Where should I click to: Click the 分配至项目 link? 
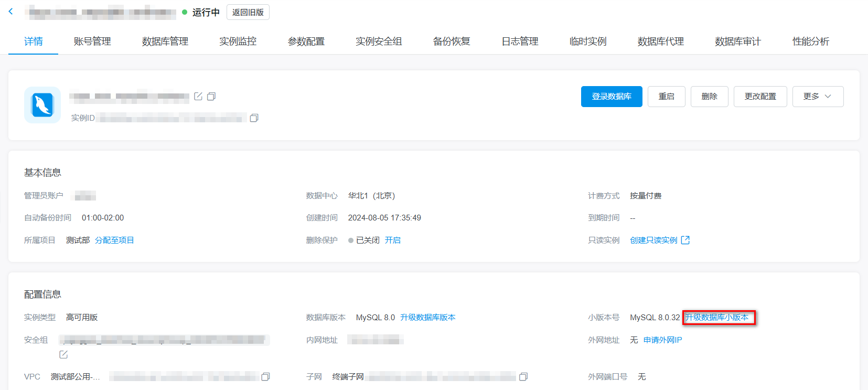point(114,240)
